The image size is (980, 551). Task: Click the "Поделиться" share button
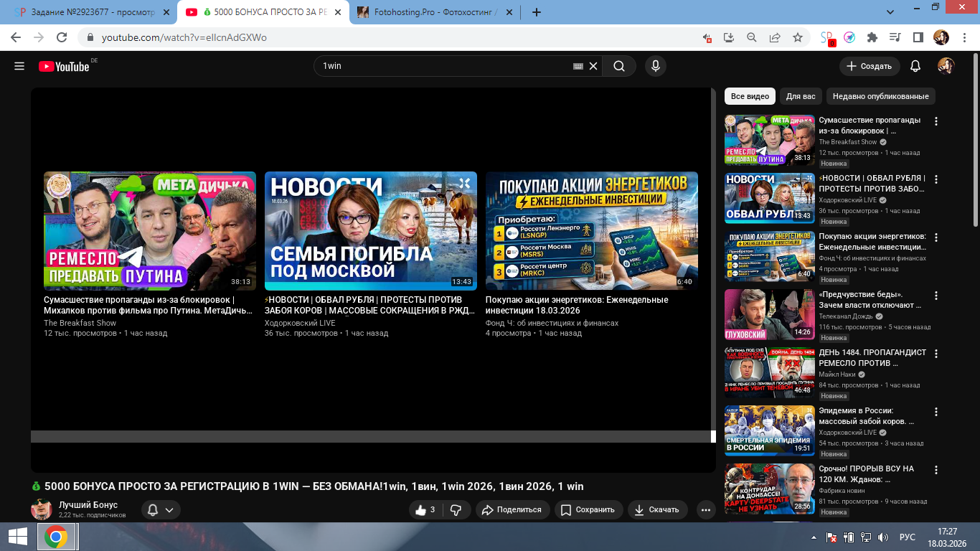(x=512, y=510)
